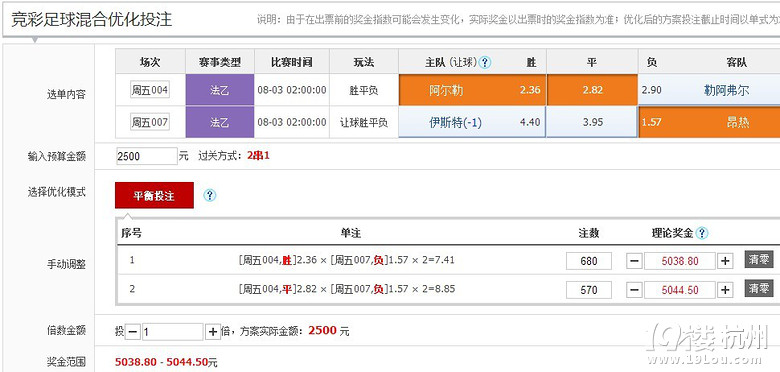Click 序号 column header
Viewport: 780px width, 372px height.
131,233
